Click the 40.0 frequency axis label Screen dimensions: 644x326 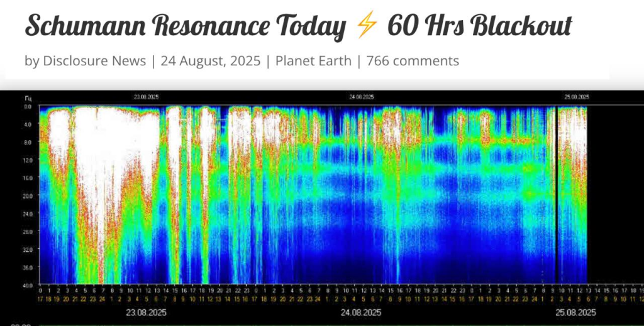point(27,285)
